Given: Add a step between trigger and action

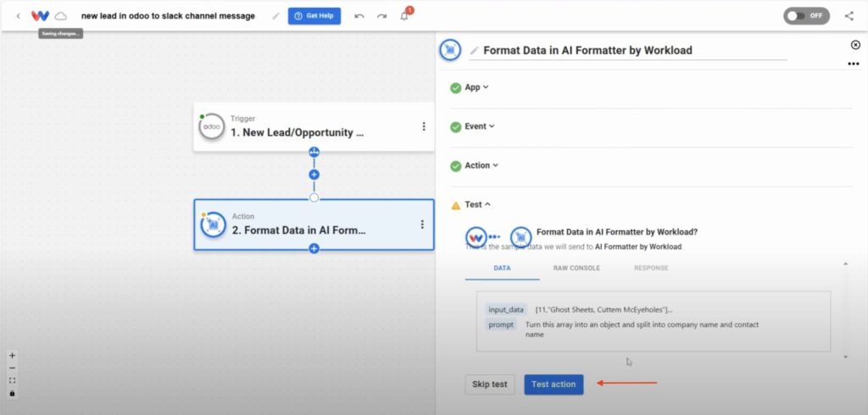Looking at the screenshot, I should (314, 174).
